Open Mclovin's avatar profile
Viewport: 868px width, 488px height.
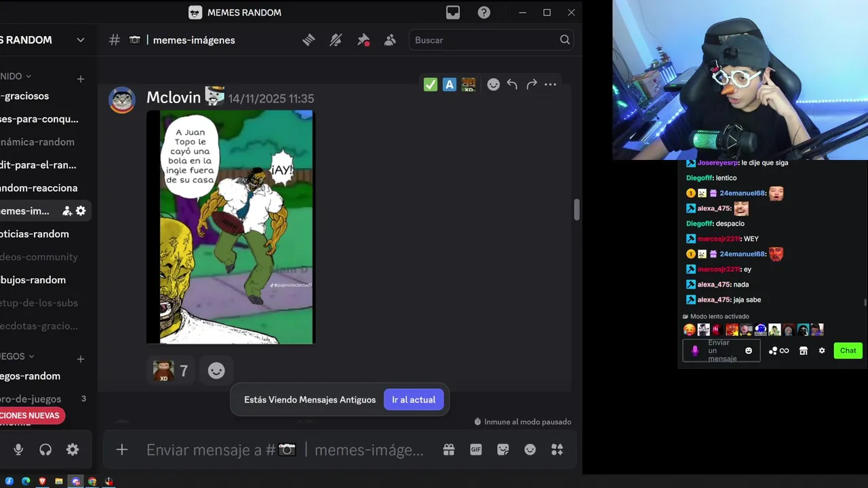(x=122, y=100)
